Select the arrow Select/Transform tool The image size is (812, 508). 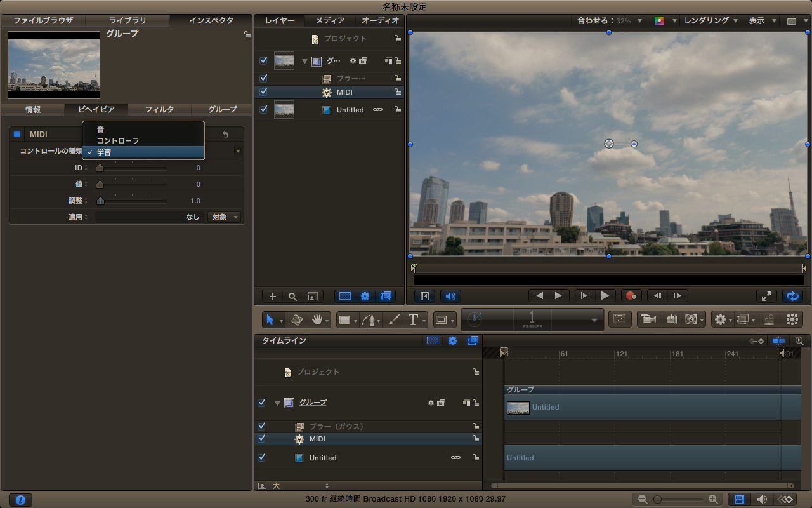(x=270, y=319)
